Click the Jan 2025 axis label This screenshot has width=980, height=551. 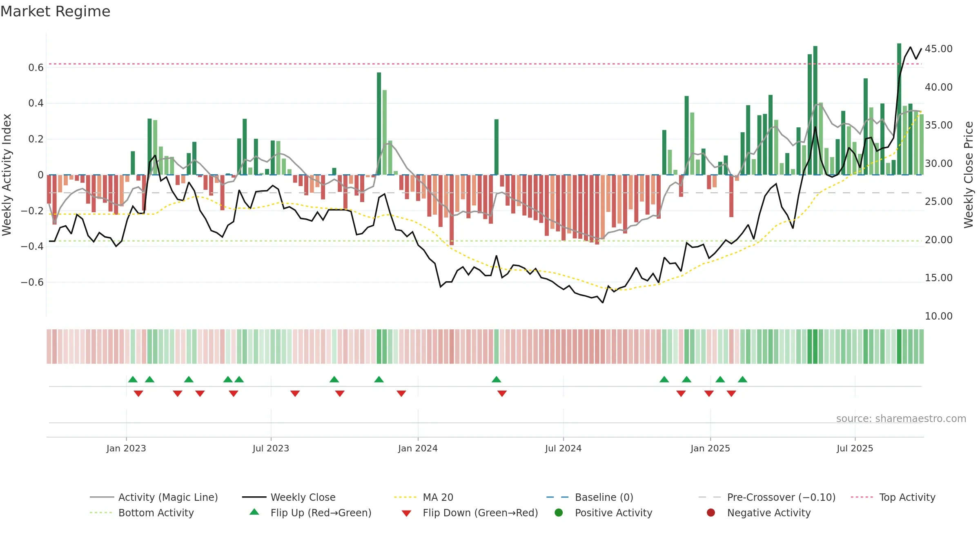click(x=710, y=448)
